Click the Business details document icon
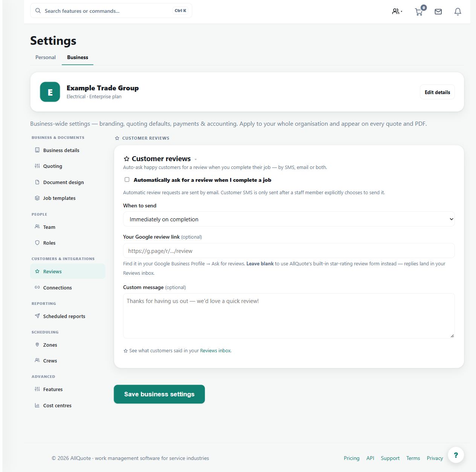 (37, 150)
